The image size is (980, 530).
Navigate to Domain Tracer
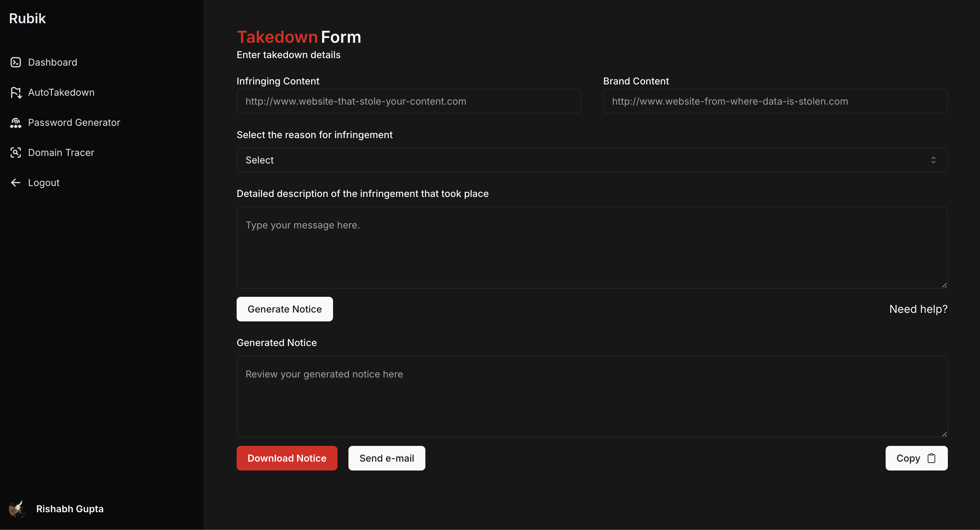(x=61, y=153)
